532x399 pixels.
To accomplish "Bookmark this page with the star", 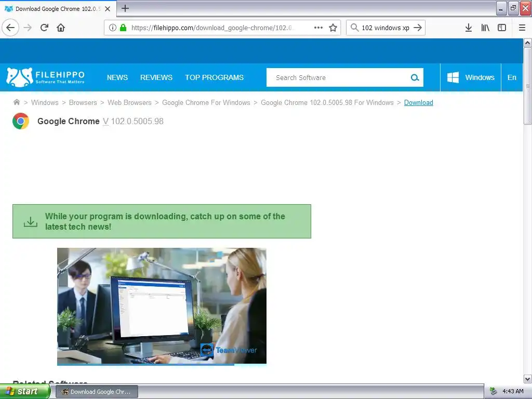I will tap(333, 28).
